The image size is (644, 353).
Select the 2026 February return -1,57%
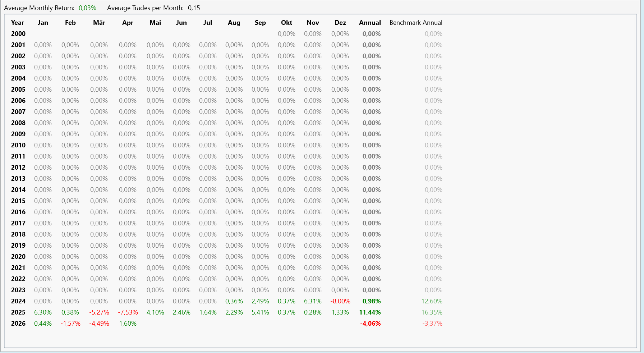[x=70, y=324]
